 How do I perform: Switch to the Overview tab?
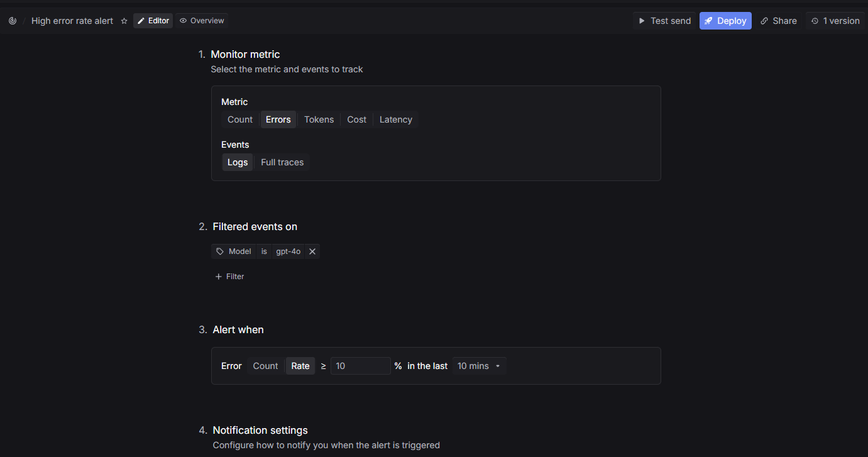(x=201, y=21)
